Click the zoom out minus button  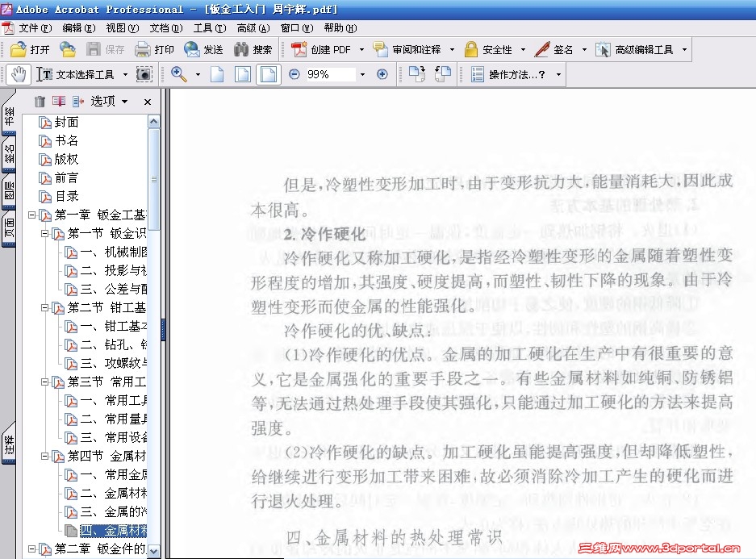click(294, 74)
